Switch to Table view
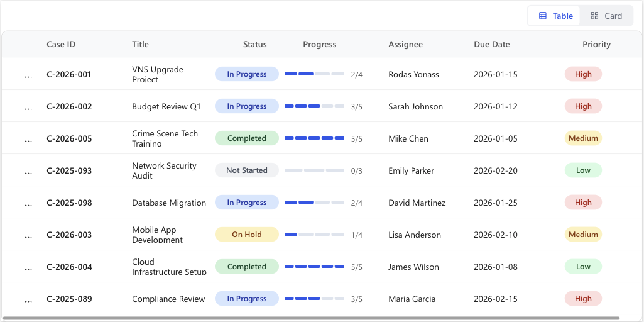 [555, 16]
